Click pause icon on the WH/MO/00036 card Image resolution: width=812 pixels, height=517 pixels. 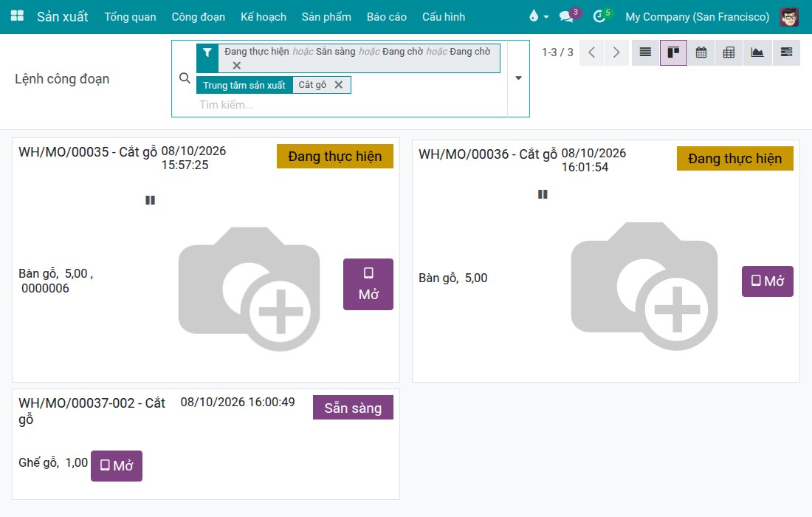pos(543,194)
